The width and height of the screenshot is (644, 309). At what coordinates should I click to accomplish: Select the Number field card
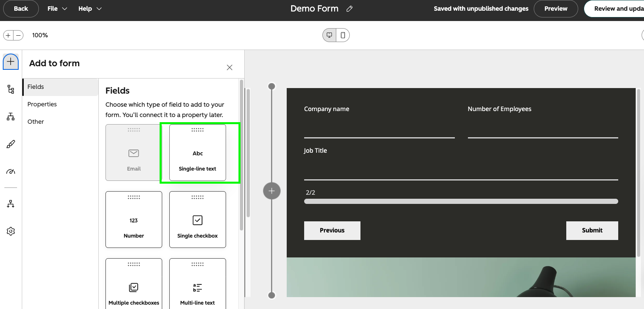134,220
